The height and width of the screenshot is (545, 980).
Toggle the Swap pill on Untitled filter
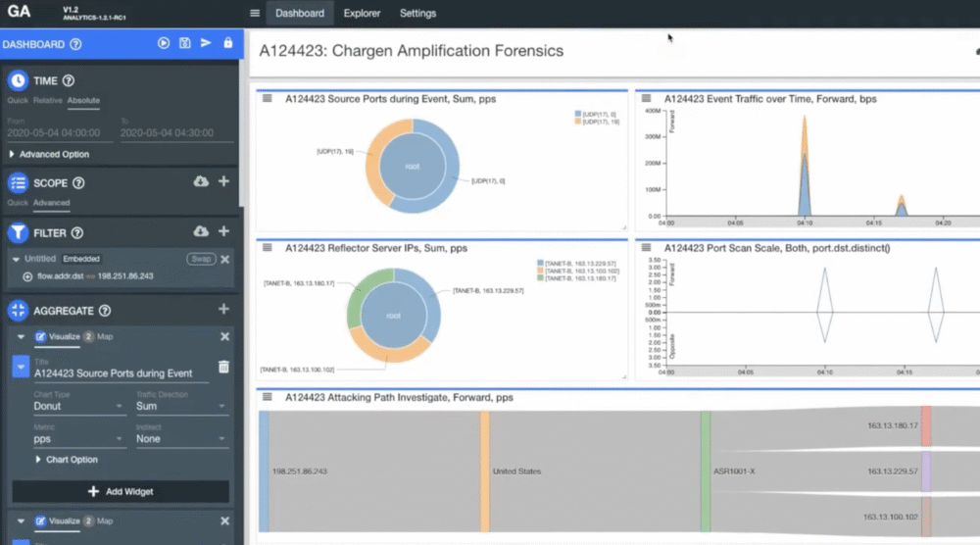click(201, 259)
